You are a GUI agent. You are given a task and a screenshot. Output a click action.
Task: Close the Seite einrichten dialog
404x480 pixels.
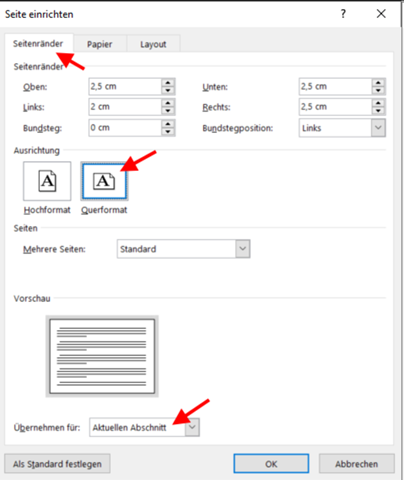pos(381,14)
